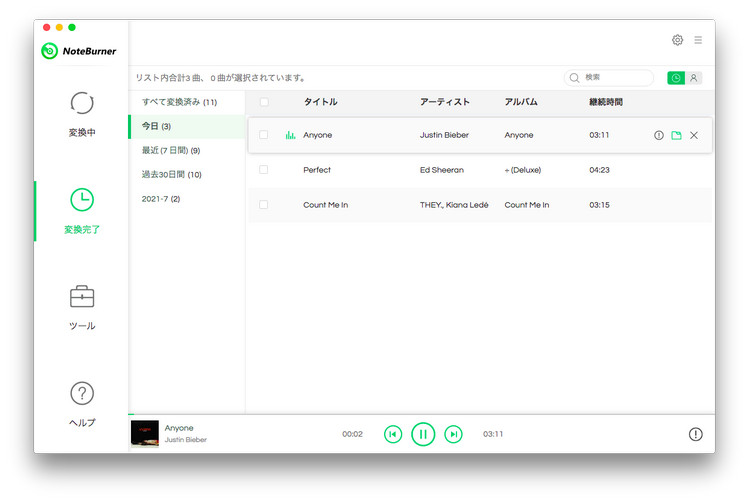The image size is (749, 502).
Task: Open settings via the gear icon
Action: coord(677,40)
